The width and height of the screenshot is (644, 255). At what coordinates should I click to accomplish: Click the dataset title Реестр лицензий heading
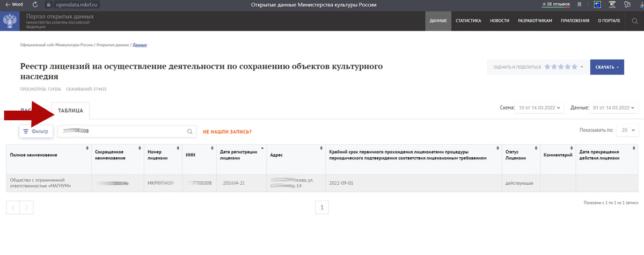201,71
